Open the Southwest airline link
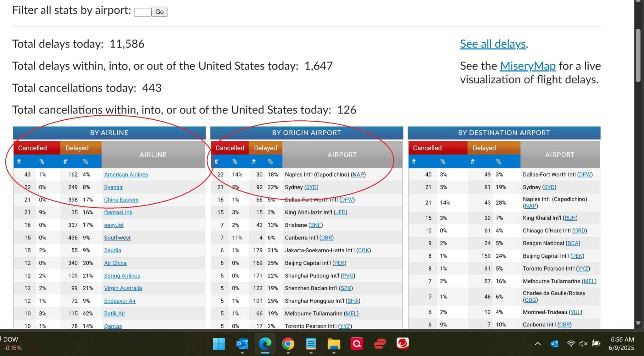644x356 pixels. [x=117, y=238]
